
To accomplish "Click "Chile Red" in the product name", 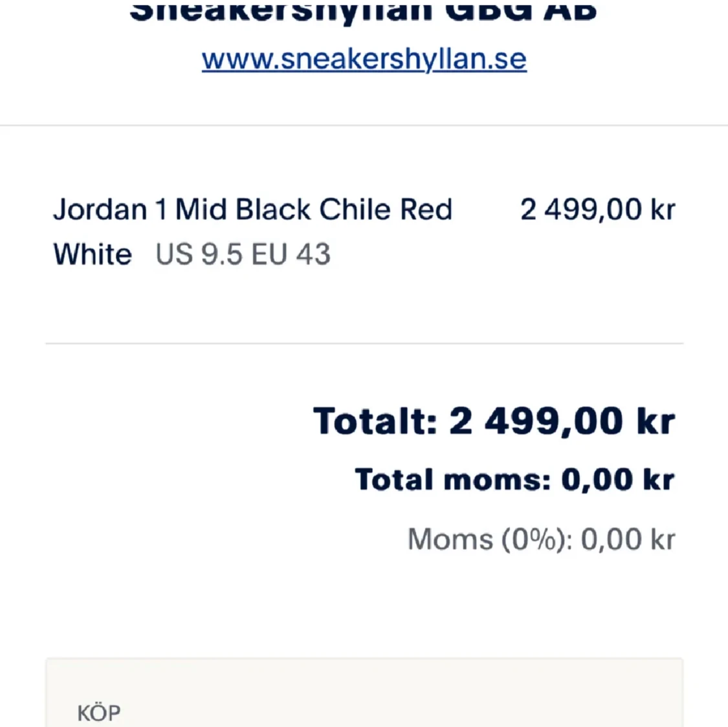I will (385, 210).
